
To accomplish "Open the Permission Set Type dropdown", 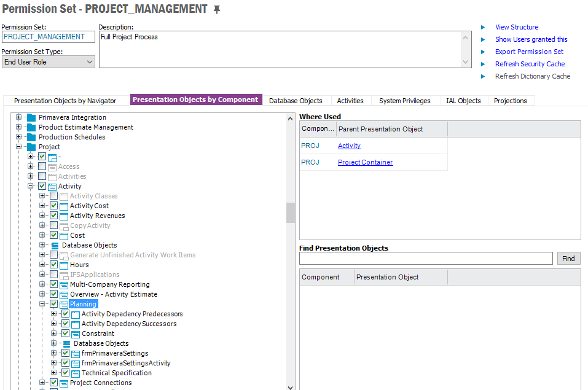I will pos(88,61).
